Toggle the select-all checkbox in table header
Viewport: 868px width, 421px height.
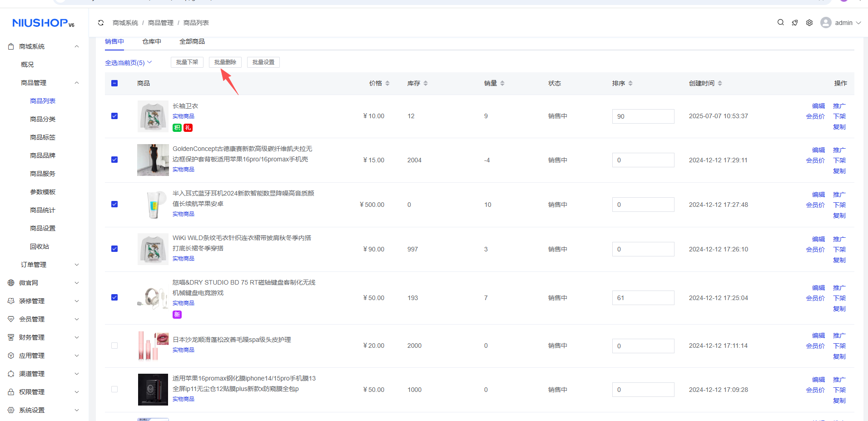pyautogui.click(x=114, y=83)
